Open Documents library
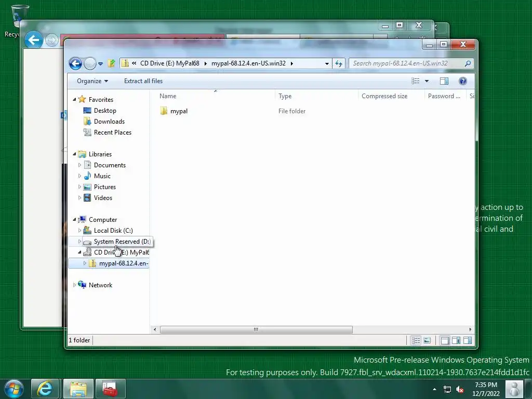The height and width of the screenshot is (399, 532). [x=110, y=165]
